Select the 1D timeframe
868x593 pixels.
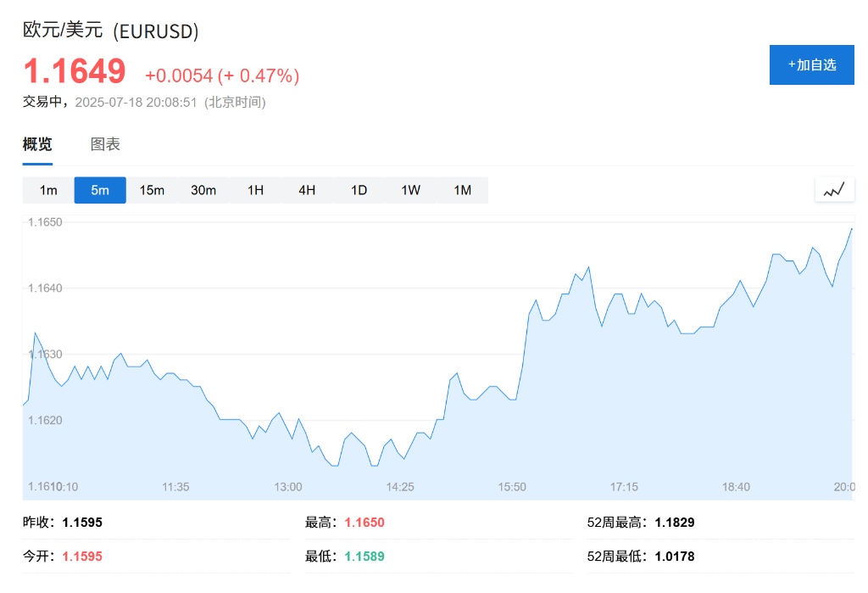coord(359,190)
